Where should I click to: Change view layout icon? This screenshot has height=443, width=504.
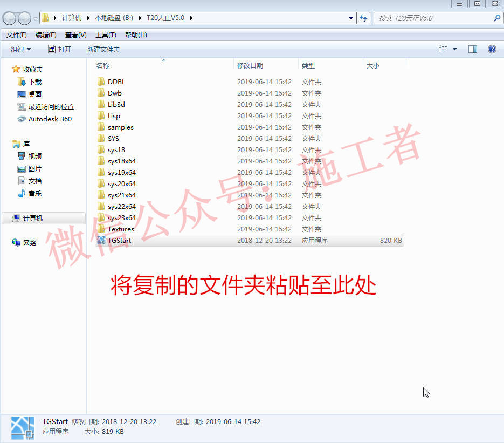443,49
